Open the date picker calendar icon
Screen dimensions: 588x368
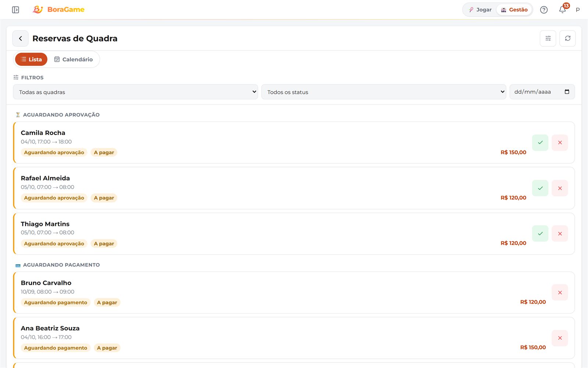pyautogui.click(x=567, y=92)
